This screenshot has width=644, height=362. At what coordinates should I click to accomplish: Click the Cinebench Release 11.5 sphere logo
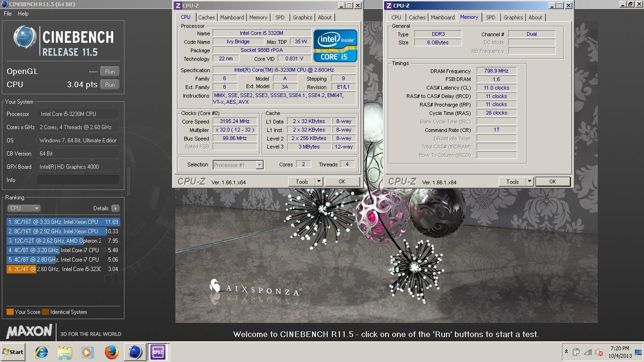(25, 38)
